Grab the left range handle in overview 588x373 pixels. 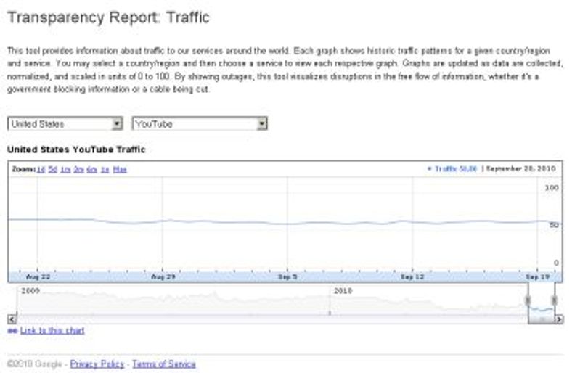click(x=528, y=300)
